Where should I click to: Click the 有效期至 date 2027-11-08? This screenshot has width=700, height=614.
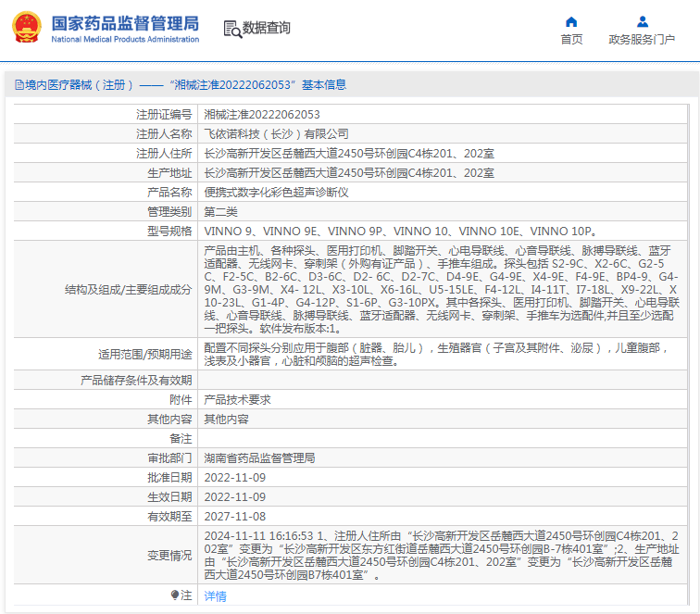click(x=234, y=517)
